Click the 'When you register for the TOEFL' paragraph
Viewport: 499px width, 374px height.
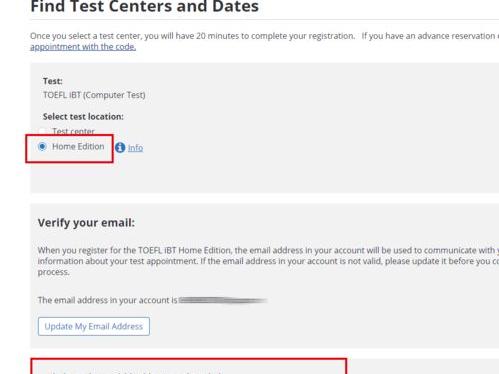point(268,261)
